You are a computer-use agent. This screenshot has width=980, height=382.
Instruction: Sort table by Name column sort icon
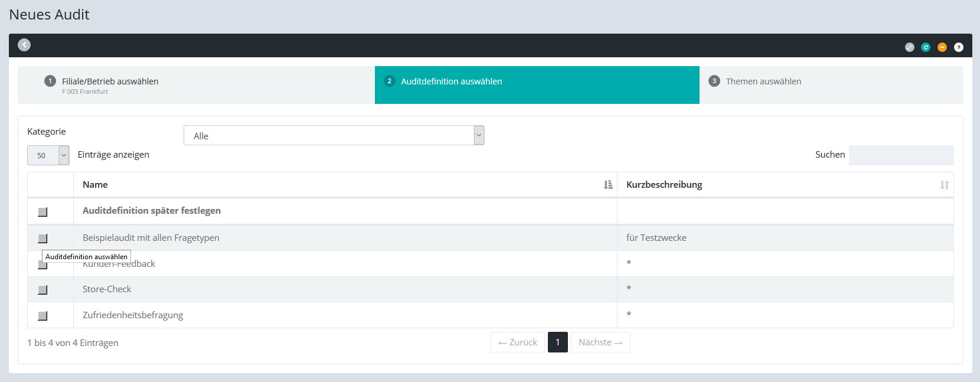point(608,185)
